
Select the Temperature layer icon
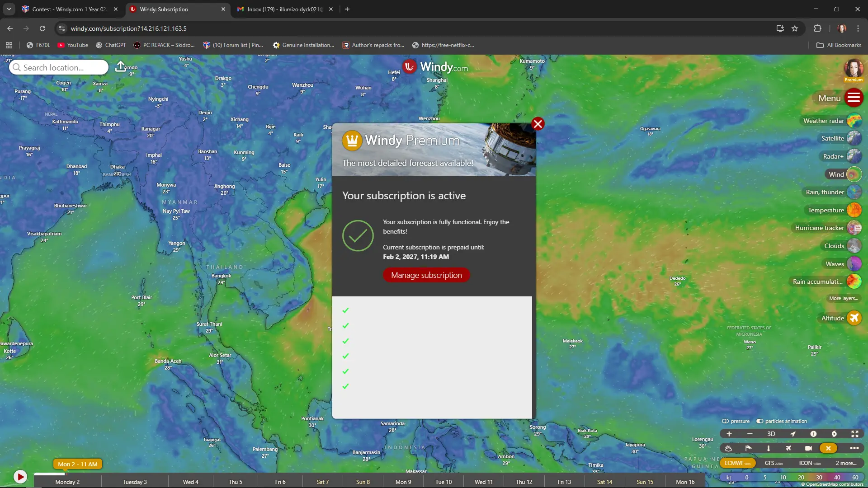click(x=854, y=210)
